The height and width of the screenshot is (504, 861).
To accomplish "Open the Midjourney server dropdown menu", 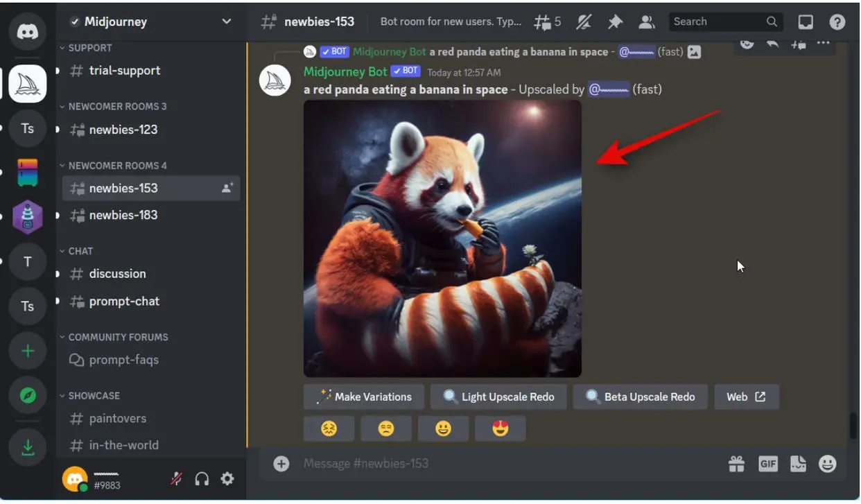I will [226, 21].
